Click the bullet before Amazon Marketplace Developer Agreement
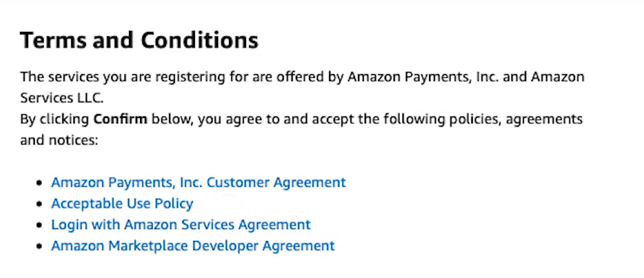The image size is (644, 278). (x=39, y=246)
